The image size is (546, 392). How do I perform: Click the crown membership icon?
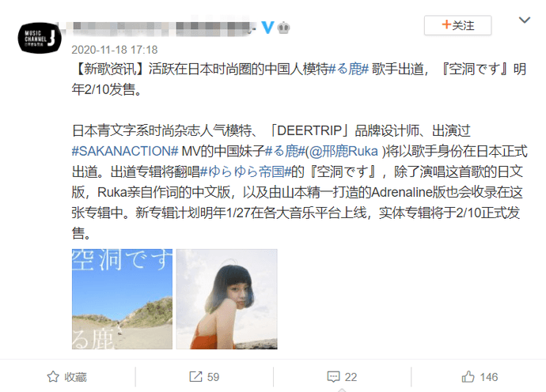pos(284,28)
